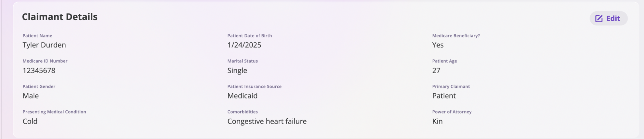Click the power of attorney value Kin

tap(437, 121)
